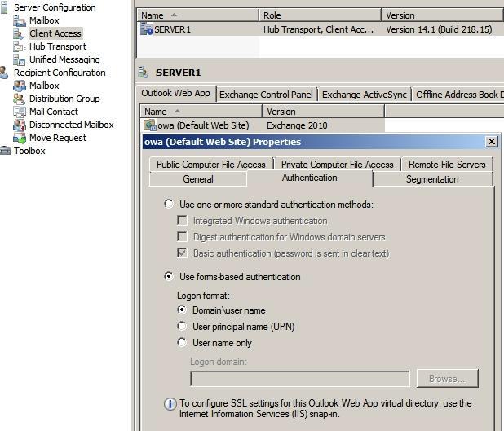Viewport: 504px width, 431px height.
Task: Open the Exchange ActiveSync tab
Action: point(365,95)
